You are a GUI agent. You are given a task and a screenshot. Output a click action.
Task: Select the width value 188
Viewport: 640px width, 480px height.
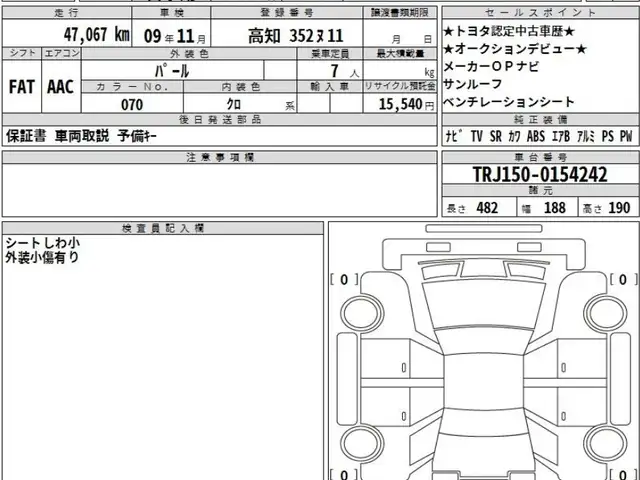pyautogui.click(x=555, y=208)
